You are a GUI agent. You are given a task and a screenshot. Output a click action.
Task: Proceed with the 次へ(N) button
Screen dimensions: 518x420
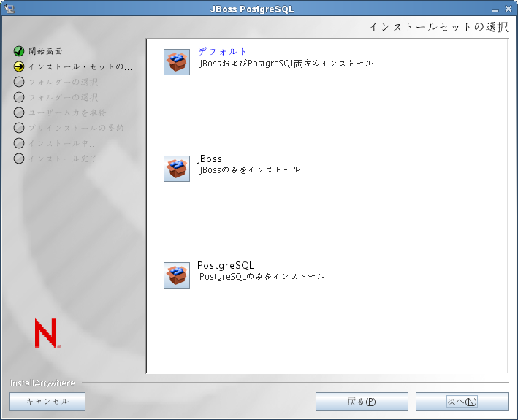(462, 401)
